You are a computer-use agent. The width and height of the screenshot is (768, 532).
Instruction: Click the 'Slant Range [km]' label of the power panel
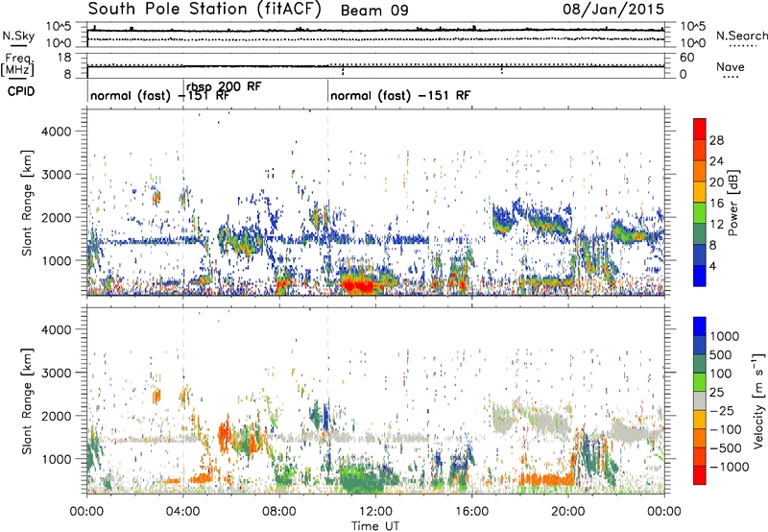point(27,204)
